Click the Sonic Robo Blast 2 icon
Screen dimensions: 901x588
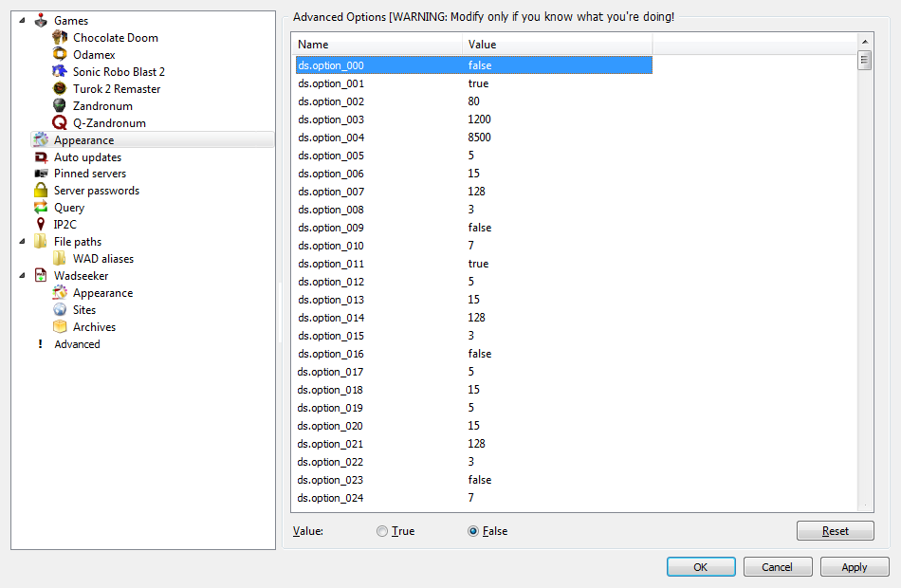pyautogui.click(x=60, y=72)
